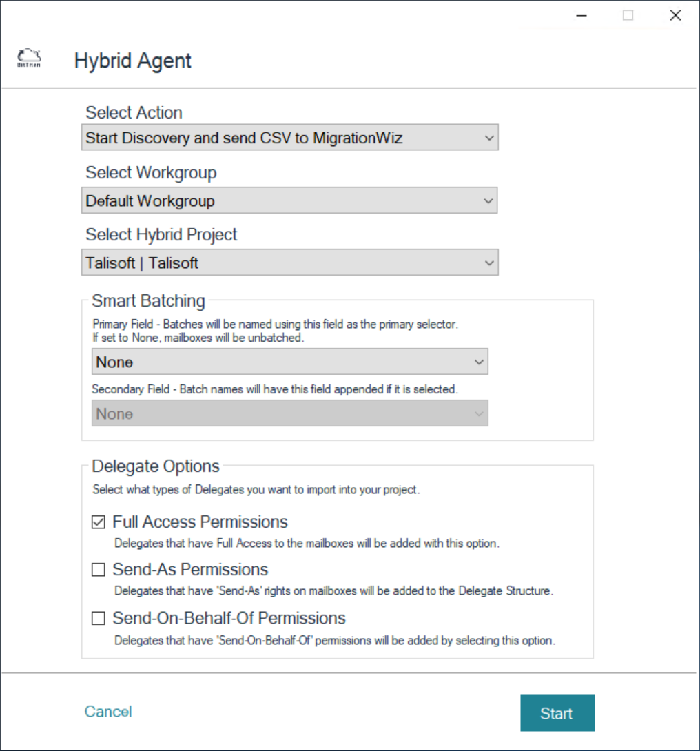
Task: Click the Send-As Permissions label text
Action: click(190, 570)
